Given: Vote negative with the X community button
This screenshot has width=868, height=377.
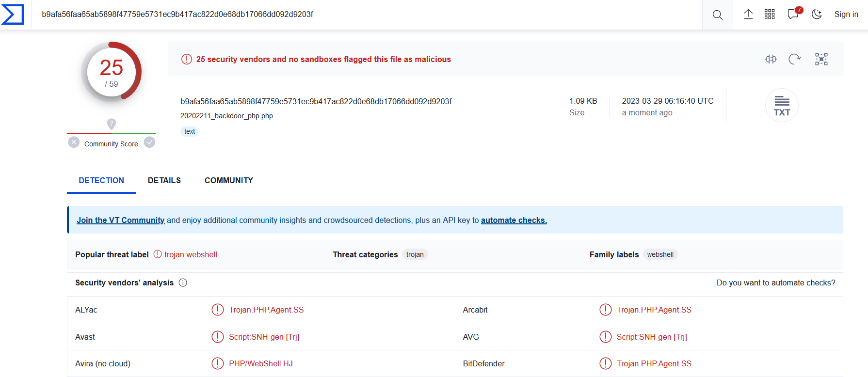Looking at the screenshot, I should pyautogui.click(x=74, y=142).
